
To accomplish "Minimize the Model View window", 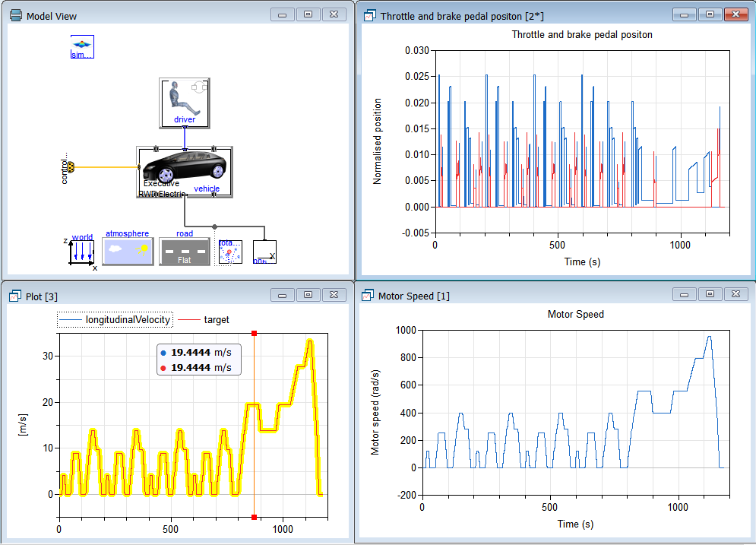I will (283, 14).
